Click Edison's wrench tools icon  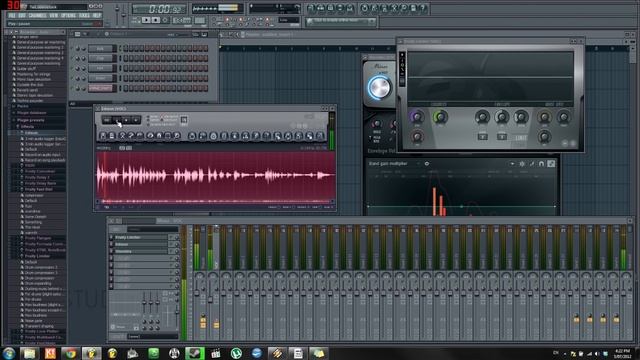point(131,136)
